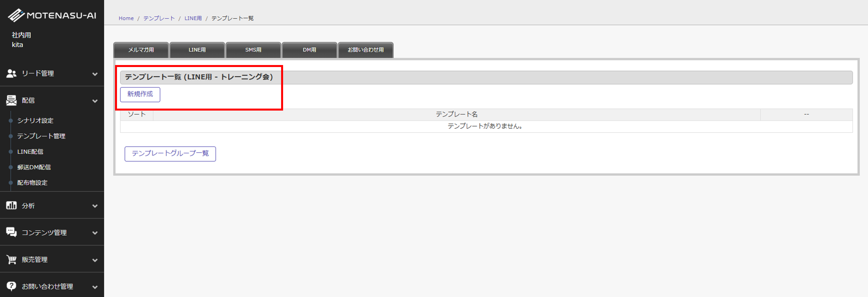Collapse the 配信 menu chevron
This screenshot has height=297, width=868.
coord(95,101)
